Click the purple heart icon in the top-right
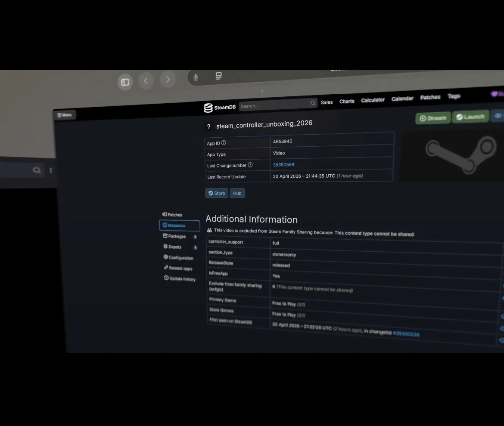This screenshot has height=426, width=504. tap(495, 94)
